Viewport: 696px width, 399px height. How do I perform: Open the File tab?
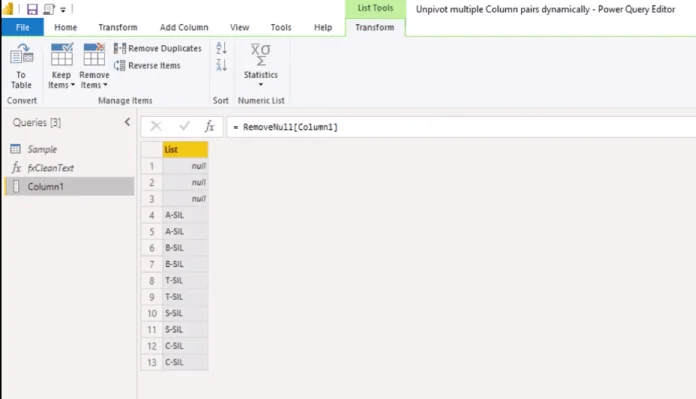click(x=22, y=27)
